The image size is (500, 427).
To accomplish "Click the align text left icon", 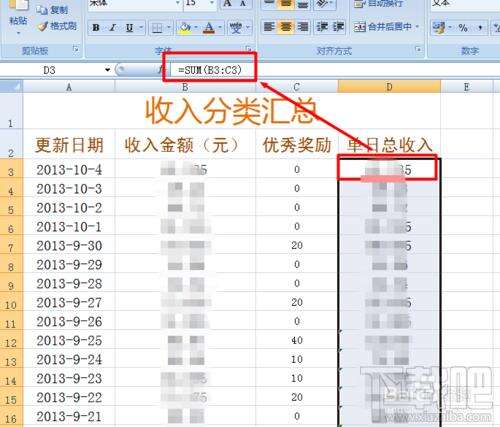I will 269,27.
